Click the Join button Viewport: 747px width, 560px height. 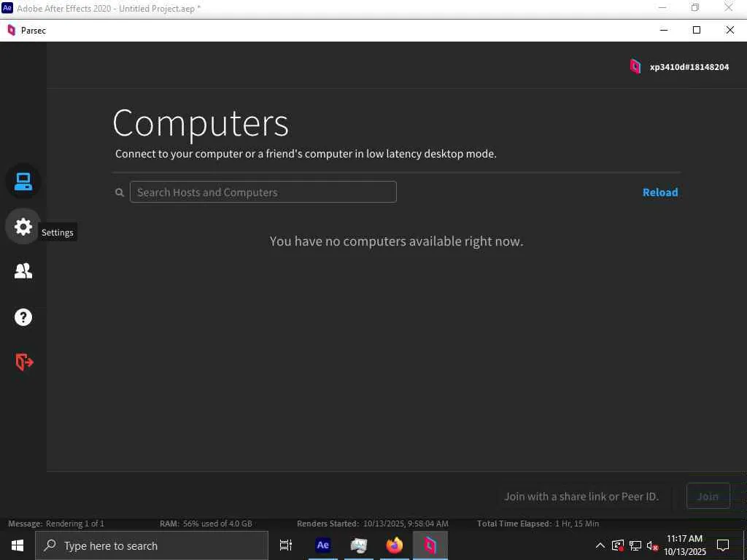tap(708, 496)
